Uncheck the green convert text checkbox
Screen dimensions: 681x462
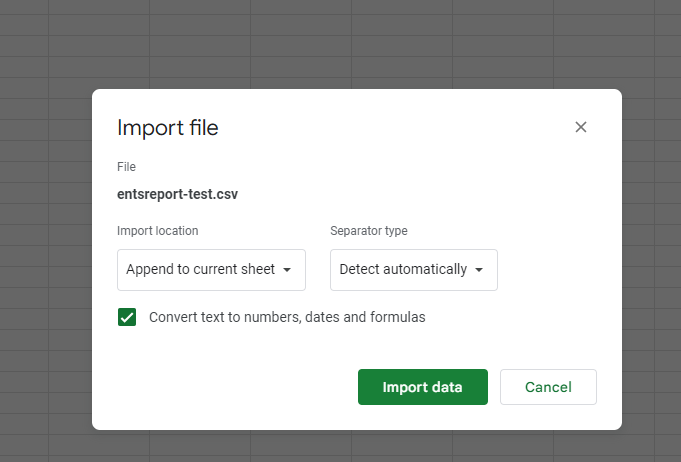(127, 317)
